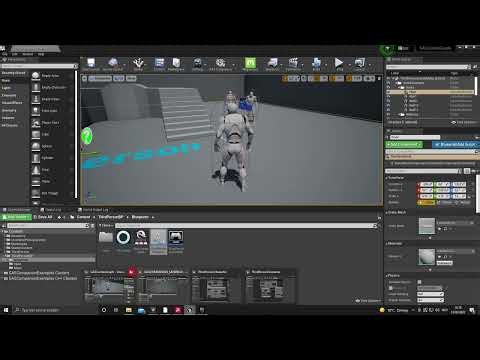This screenshot has height=360, width=480.
Task: Toggle visibility eye of highlighted outliner row
Action: pos(388,92)
